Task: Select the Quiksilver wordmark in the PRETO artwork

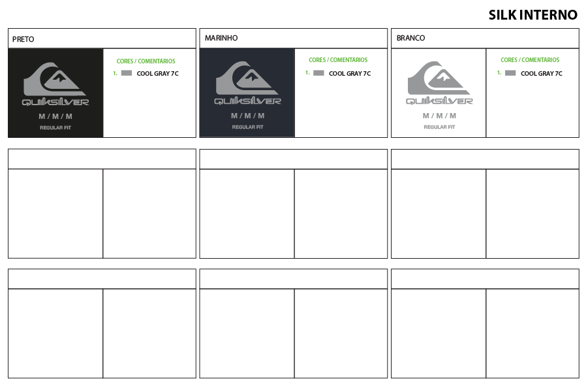Action: [x=55, y=102]
